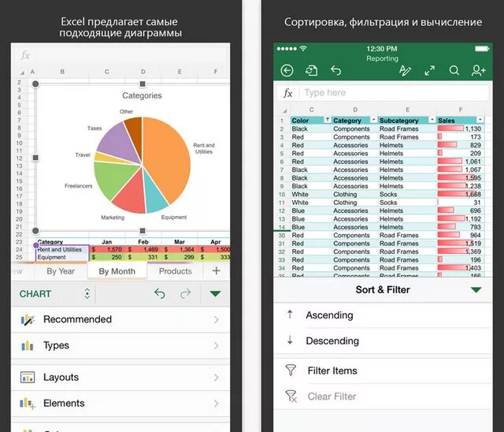Click the Descending down arrow icon
Image resolution: width=504 pixels, height=432 pixels.
[x=290, y=340]
